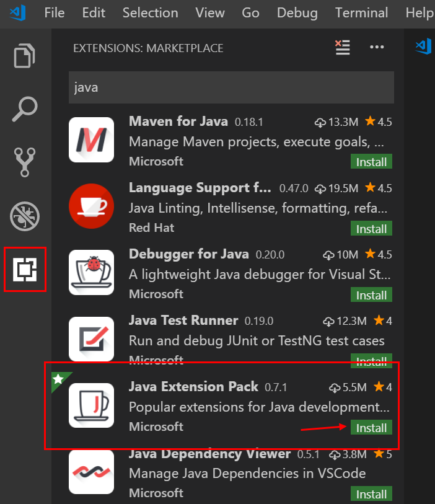Open the Help menu
The width and height of the screenshot is (435, 504).
(x=420, y=13)
